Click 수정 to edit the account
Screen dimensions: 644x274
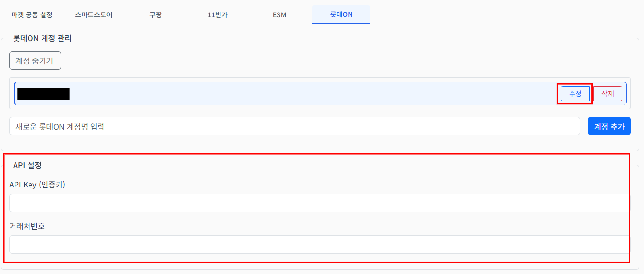coord(575,94)
